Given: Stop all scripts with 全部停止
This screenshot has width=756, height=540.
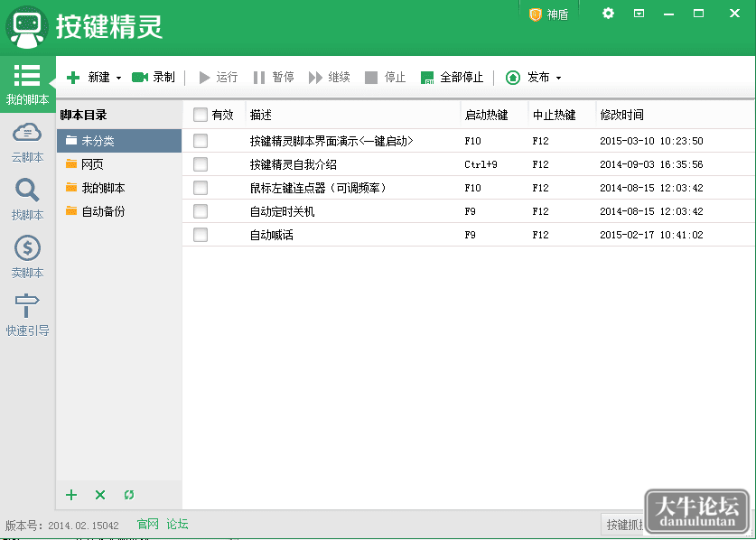Looking at the screenshot, I should (452, 77).
